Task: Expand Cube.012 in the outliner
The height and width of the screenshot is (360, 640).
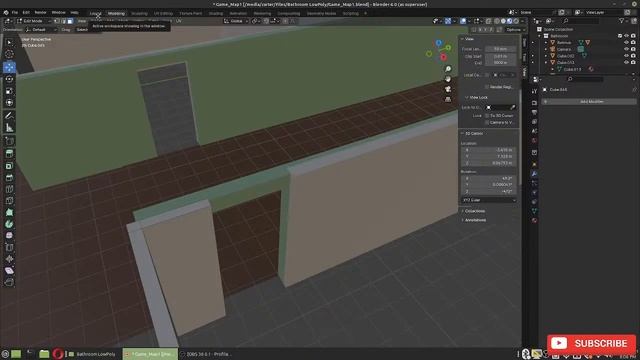Action: pos(546,56)
